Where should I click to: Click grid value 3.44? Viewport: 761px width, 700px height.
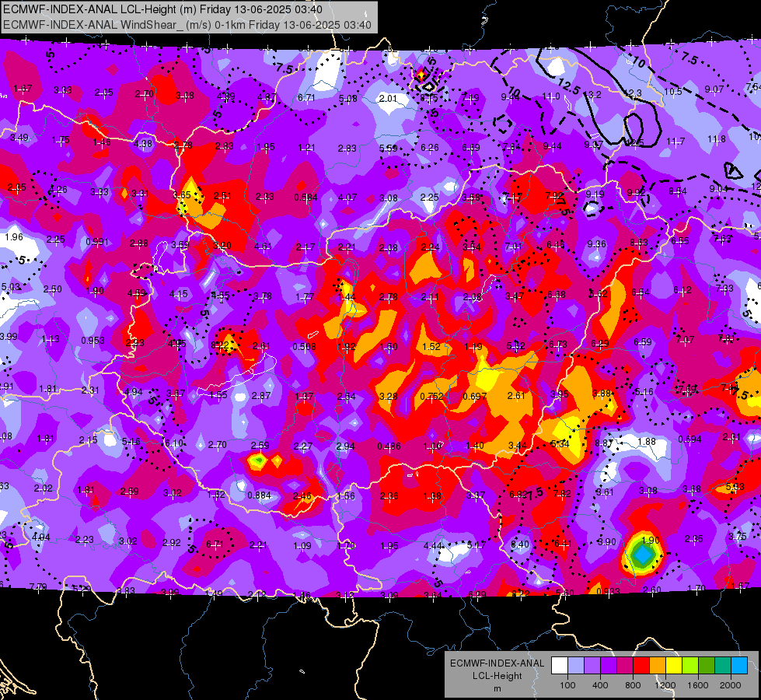point(518,445)
